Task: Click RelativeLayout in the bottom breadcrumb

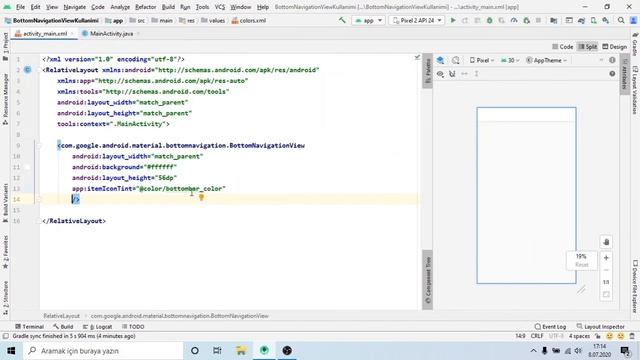Action: click(62, 316)
